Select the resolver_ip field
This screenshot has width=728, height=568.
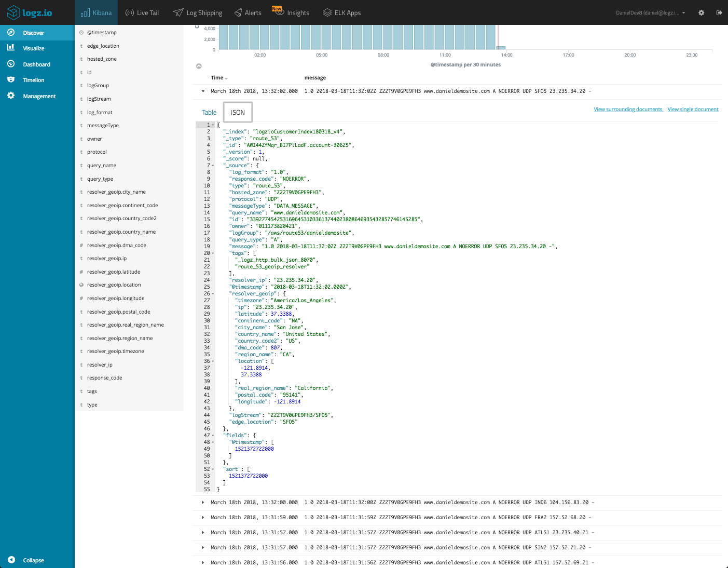[x=100, y=365]
